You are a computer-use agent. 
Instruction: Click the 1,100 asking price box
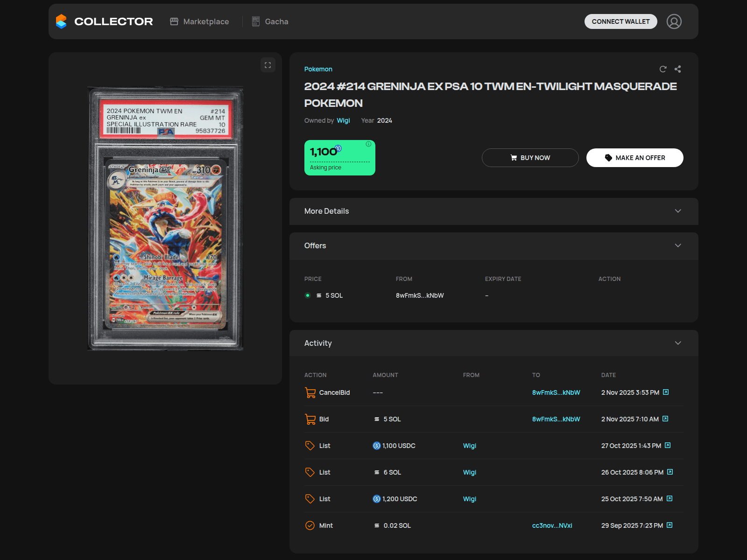[340, 158]
